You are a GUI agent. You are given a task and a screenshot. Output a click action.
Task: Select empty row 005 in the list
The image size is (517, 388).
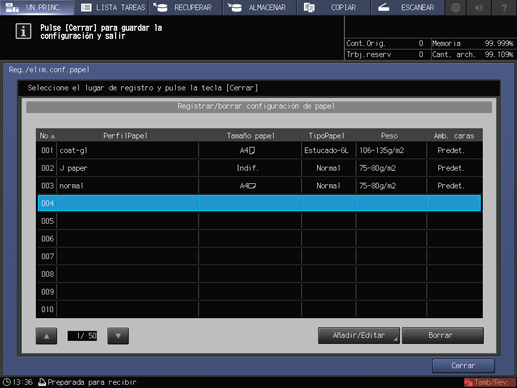pos(259,221)
